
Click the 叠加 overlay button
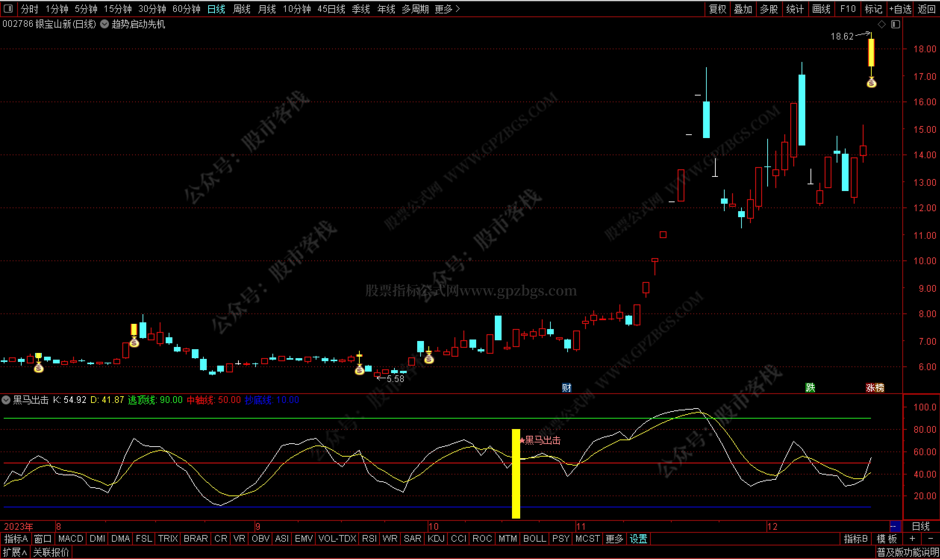coord(743,9)
